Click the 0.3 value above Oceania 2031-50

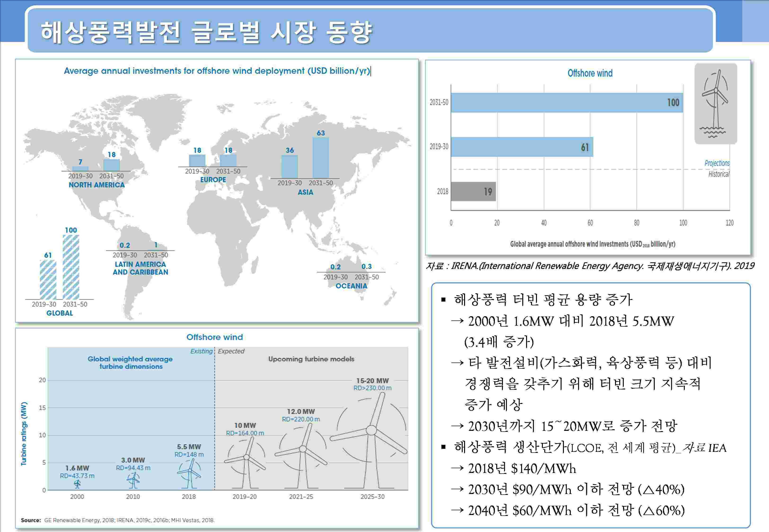(366, 267)
